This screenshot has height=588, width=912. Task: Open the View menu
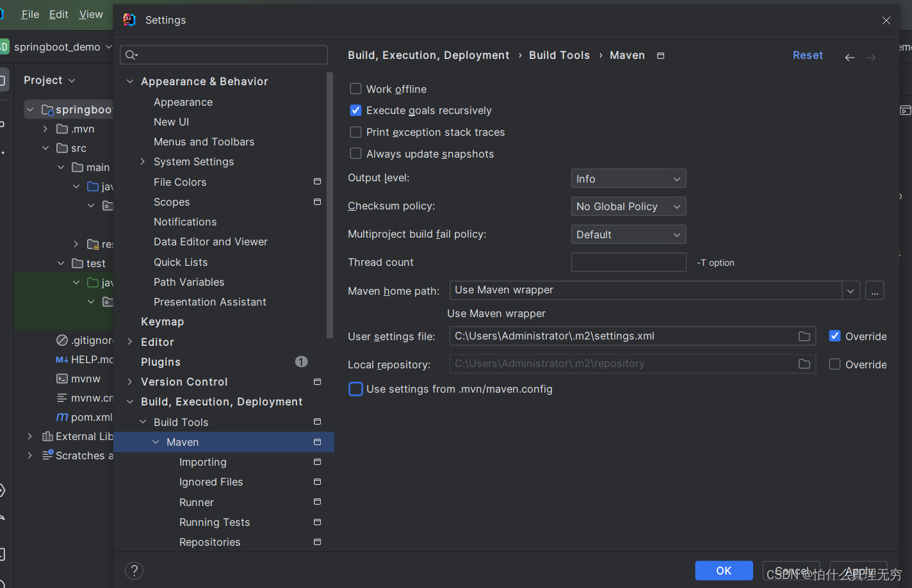91,14
